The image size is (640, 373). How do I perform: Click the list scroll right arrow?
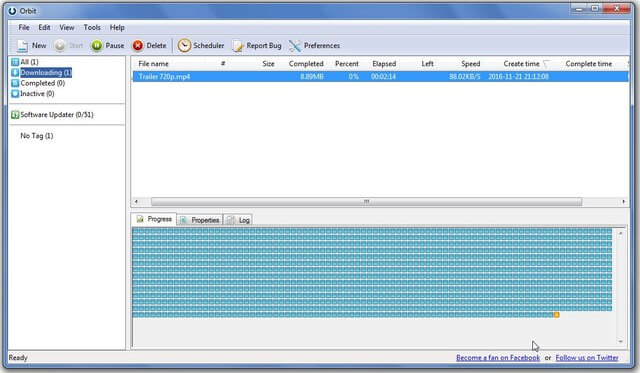click(x=624, y=202)
